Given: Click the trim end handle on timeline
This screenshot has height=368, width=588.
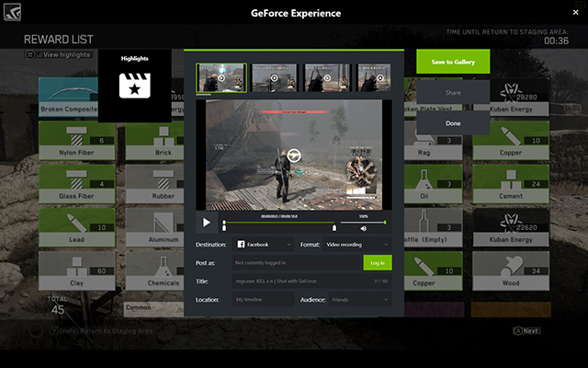Looking at the screenshot, I should (334, 227).
